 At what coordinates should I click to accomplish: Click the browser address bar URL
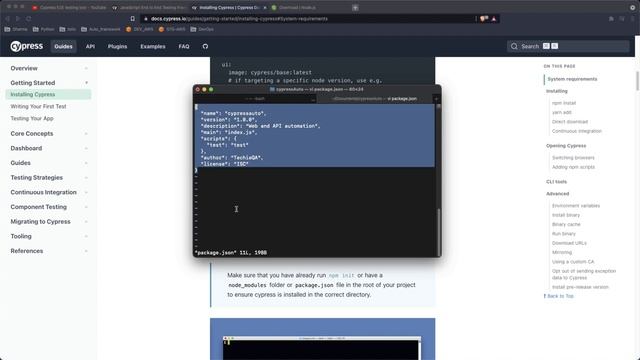pyautogui.click(x=239, y=19)
